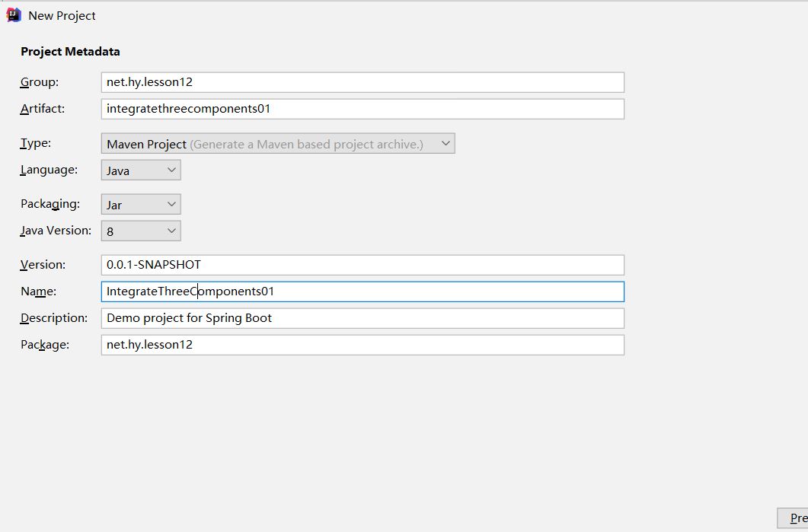The height and width of the screenshot is (532, 808).
Task: Open the Packaging dropdown set to Jar
Action: [141, 205]
